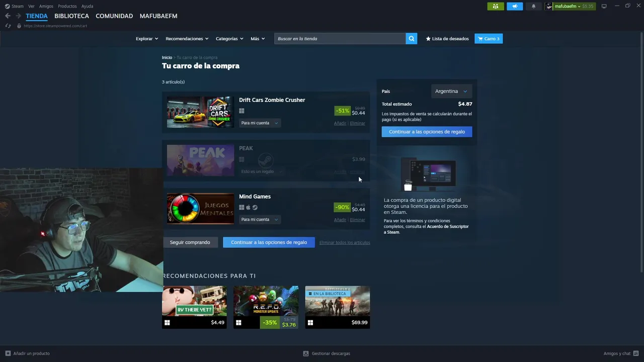Click the Big Picture monitor icon
Image resolution: width=644 pixels, height=362 pixels.
tap(604, 6)
